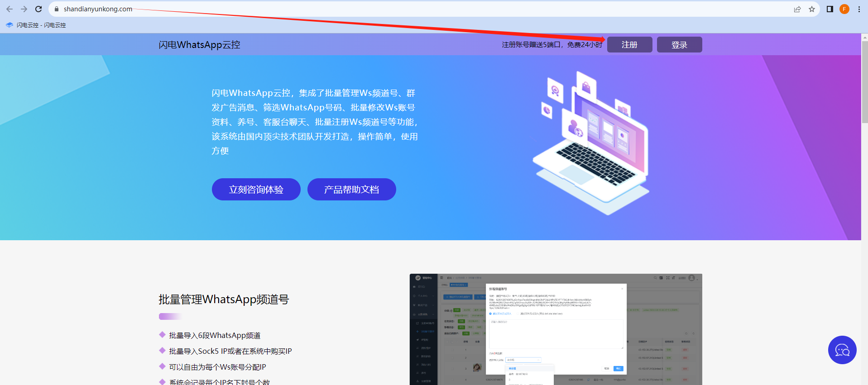Bookmark this page with the star
The image size is (868, 385).
[812, 9]
